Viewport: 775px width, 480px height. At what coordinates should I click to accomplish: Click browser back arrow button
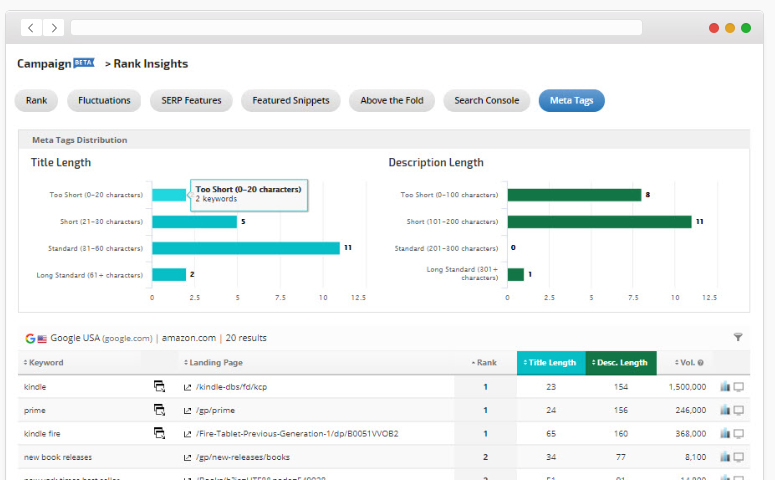pyautogui.click(x=32, y=28)
